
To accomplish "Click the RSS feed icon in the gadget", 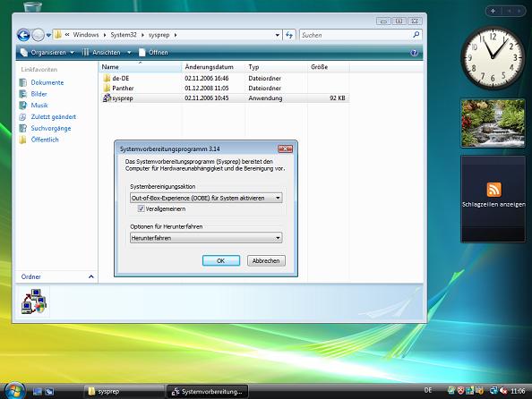I will (x=493, y=190).
